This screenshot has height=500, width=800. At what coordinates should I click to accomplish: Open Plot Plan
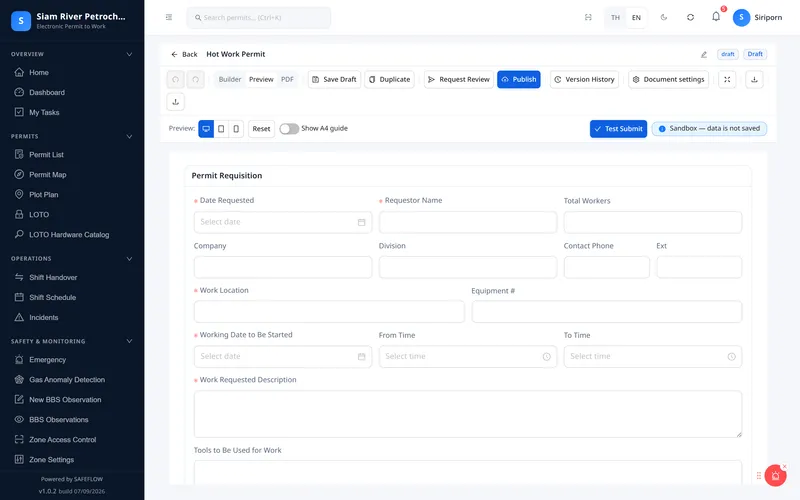[43, 194]
